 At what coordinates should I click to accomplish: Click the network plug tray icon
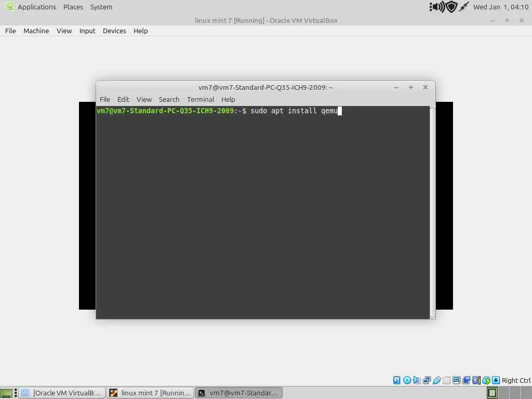point(464,7)
